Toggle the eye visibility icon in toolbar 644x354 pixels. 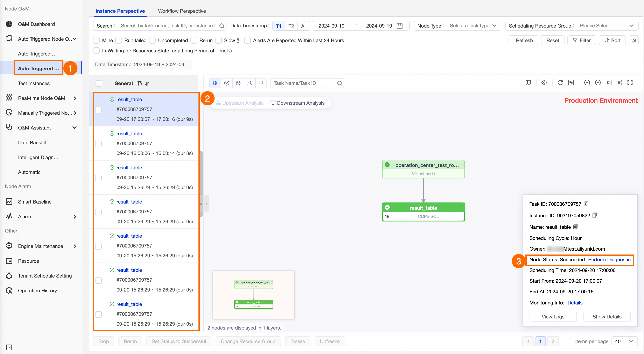tap(544, 83)
